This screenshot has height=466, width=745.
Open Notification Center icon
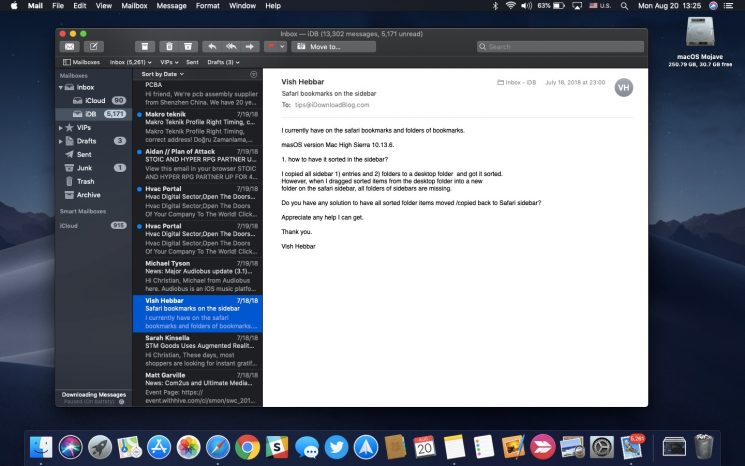(x=728, y=6)
